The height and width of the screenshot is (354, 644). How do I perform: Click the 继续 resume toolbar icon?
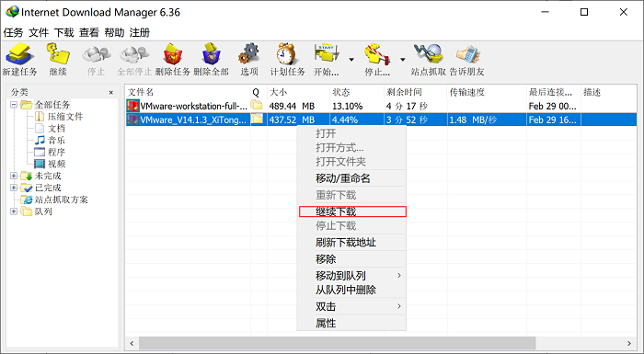pyautogui.click(x=57, y=54)
